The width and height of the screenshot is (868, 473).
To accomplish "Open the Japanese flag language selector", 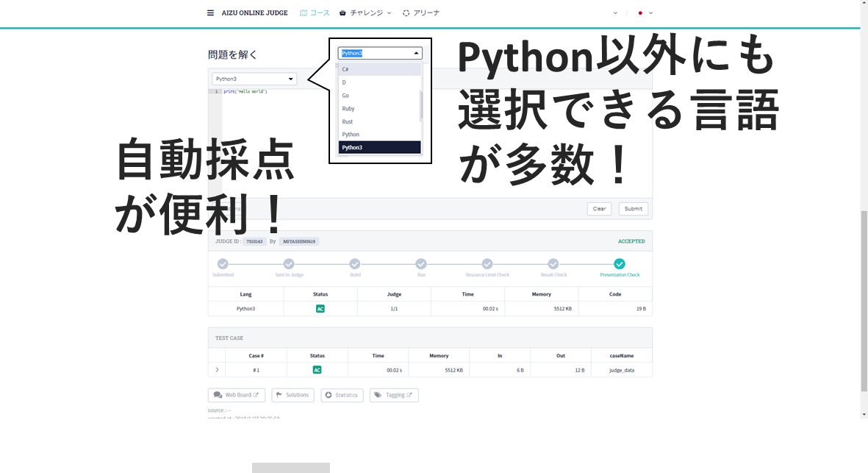I will pyautogui.click(x=645, y=13).
